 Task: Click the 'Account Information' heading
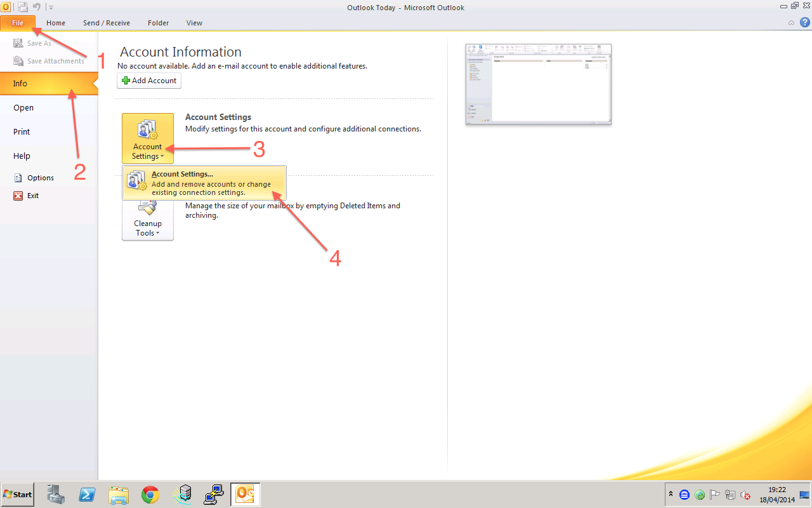pos(181,52)
